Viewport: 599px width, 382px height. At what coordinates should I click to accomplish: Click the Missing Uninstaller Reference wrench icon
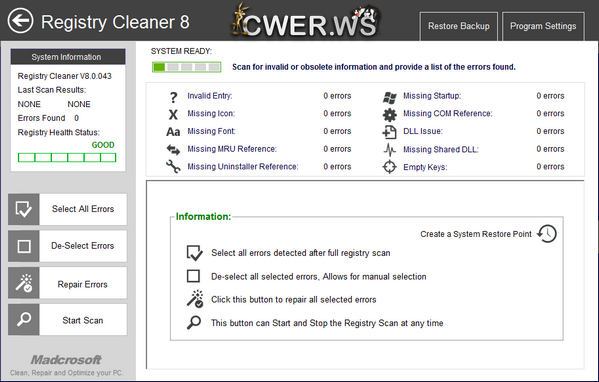coord(173,167)
